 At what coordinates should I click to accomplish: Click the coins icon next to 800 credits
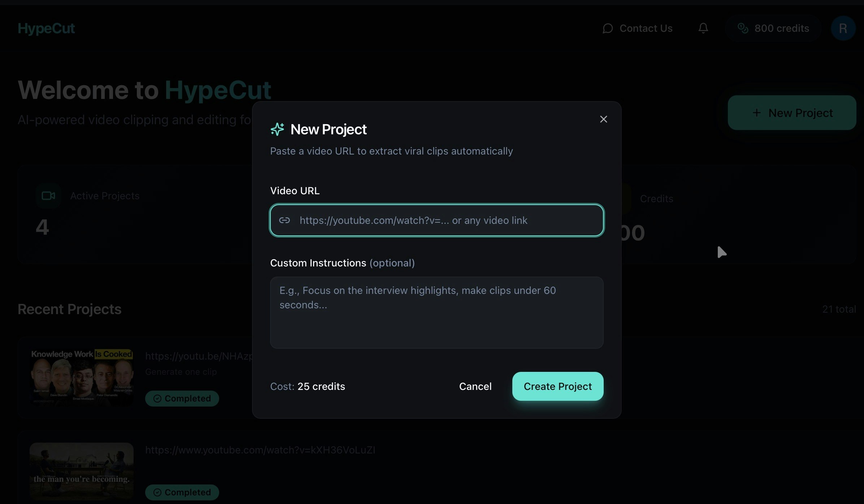point(743,28)
